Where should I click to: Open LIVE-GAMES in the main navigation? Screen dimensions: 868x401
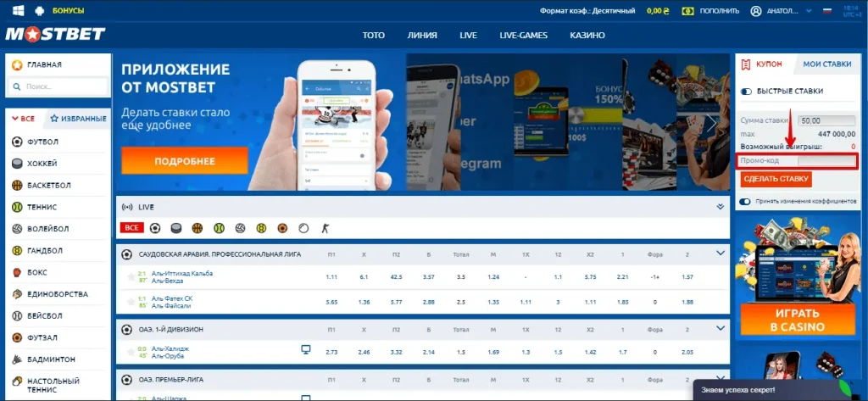[x=523, y=35]
